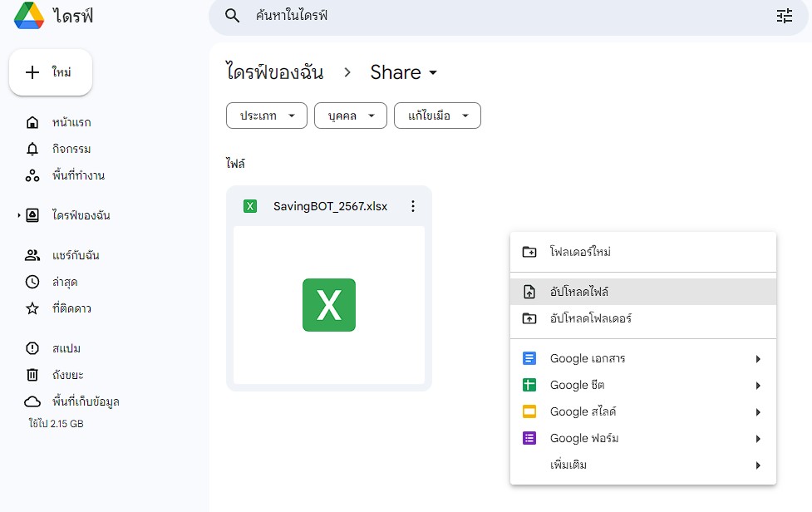Viewport: 812px width, 512px height.
Task: Open advanced search filter options icon
Action: click(x=784, y=16)
